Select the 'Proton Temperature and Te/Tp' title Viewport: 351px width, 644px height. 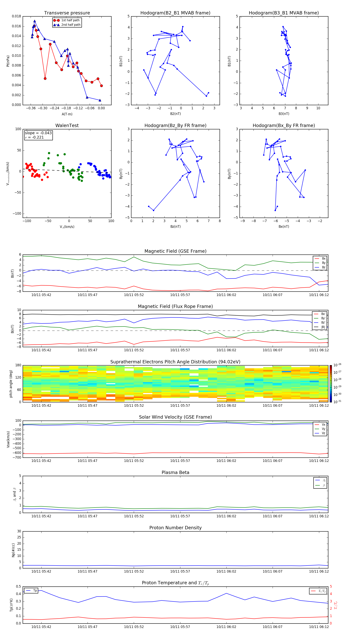[x=175, y=583]
